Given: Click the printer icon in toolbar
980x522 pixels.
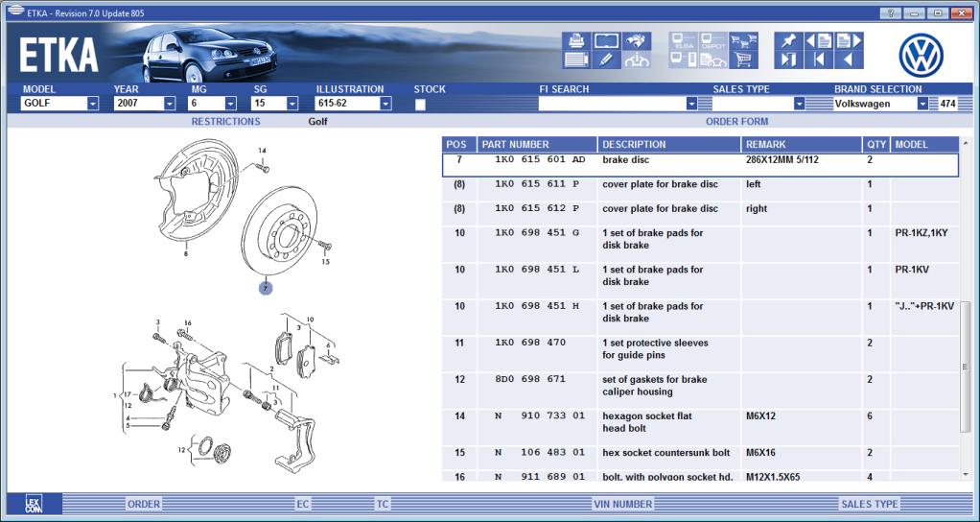Looking at the screenshot, I should tap(576, 41).
